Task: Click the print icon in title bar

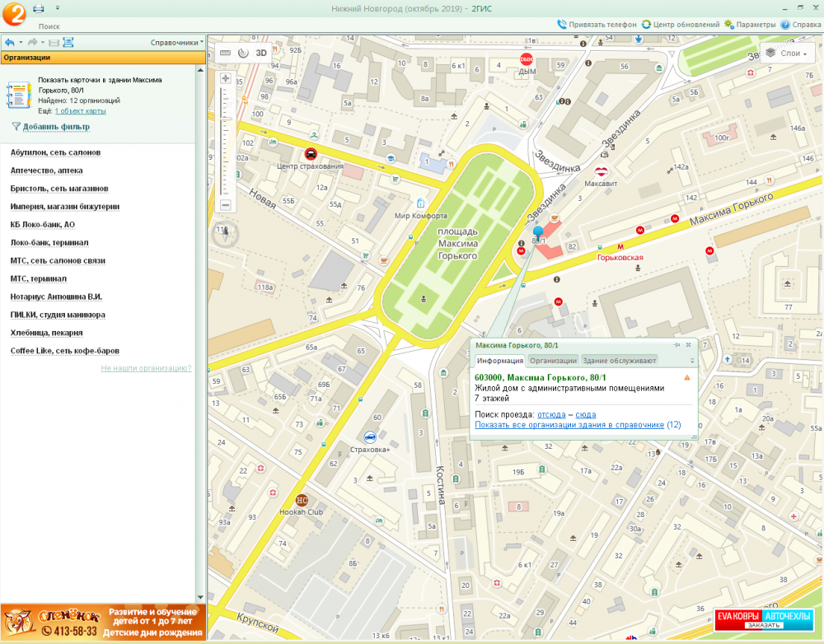Action: click(x=39, y=8)
